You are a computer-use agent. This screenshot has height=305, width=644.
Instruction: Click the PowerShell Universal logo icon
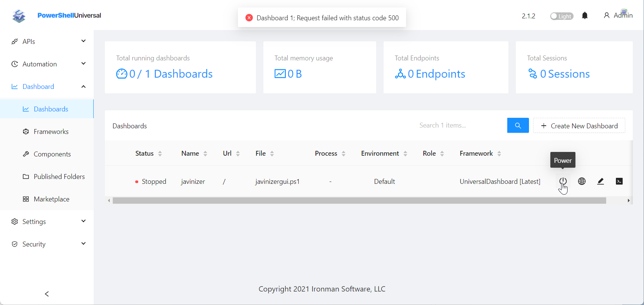[x=19, y=16]
